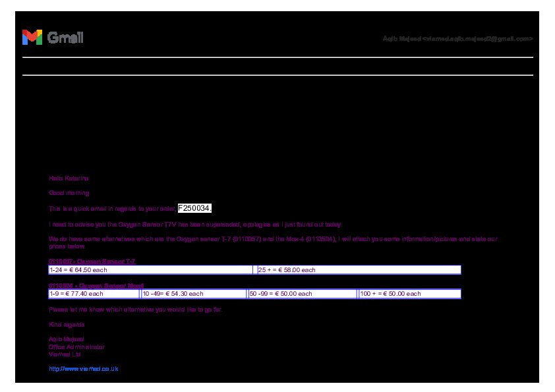555x392 pixels.
Task: Open the www.viamed.co.uk link
Action: point(83,369)
